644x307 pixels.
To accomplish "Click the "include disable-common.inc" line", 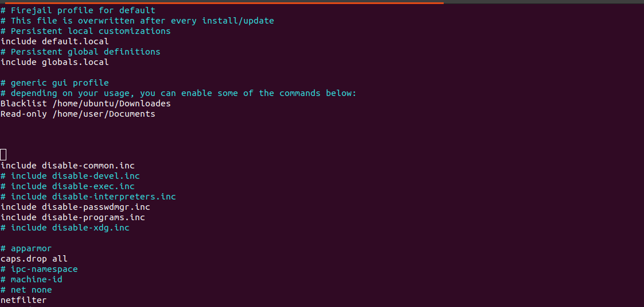I will point(67,166).
